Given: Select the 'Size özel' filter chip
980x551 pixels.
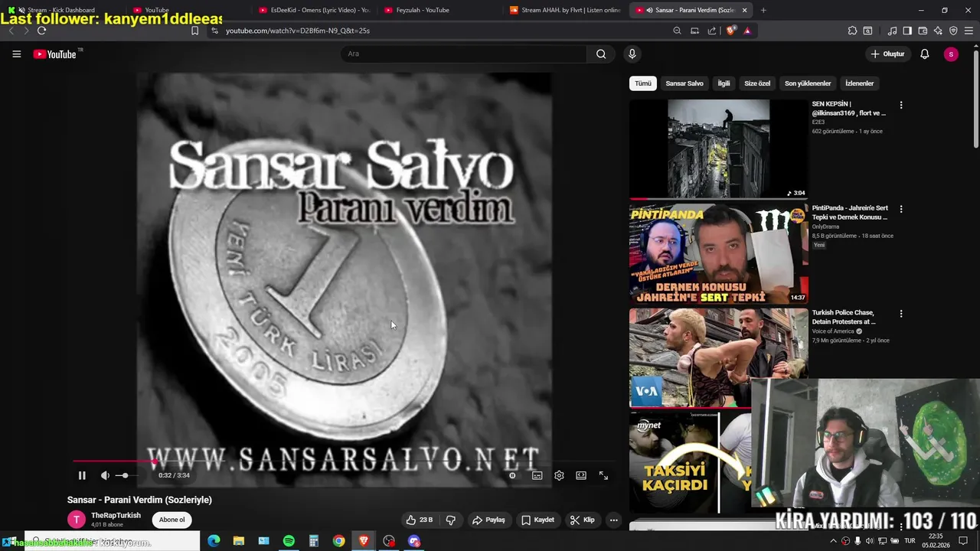Looking at the screenshot, I should click(757, 83).
